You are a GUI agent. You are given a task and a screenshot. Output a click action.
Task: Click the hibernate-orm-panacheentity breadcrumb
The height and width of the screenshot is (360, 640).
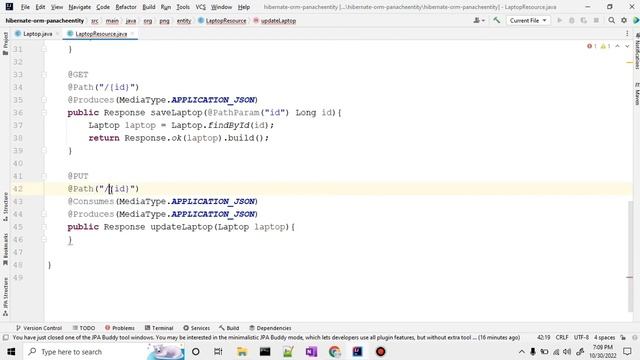(44, 20)
